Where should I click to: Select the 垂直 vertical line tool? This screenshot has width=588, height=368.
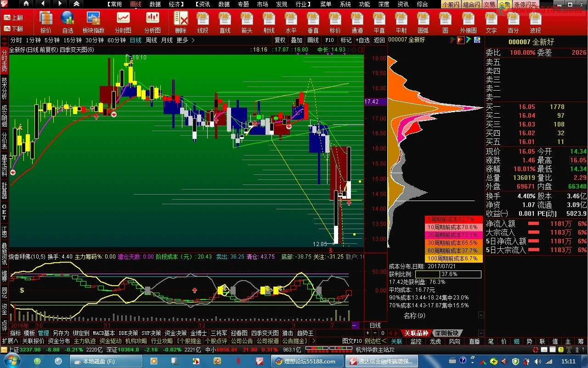tap(313, 22)
